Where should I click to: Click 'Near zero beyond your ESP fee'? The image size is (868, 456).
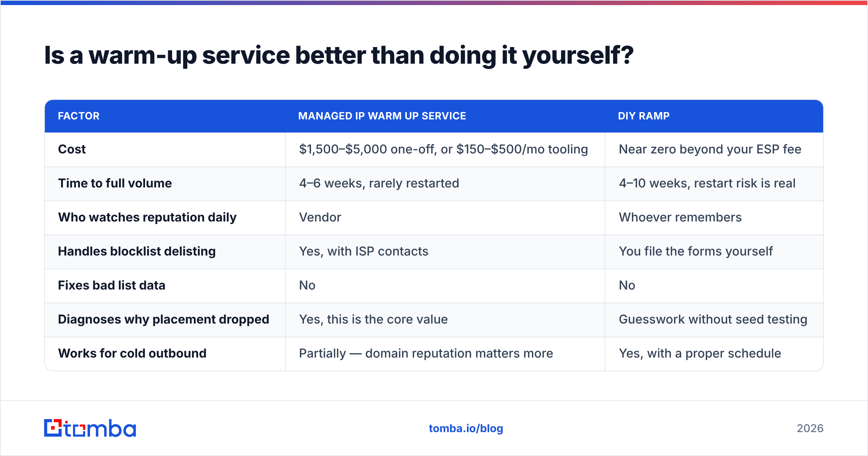click(x=710, y=149)
